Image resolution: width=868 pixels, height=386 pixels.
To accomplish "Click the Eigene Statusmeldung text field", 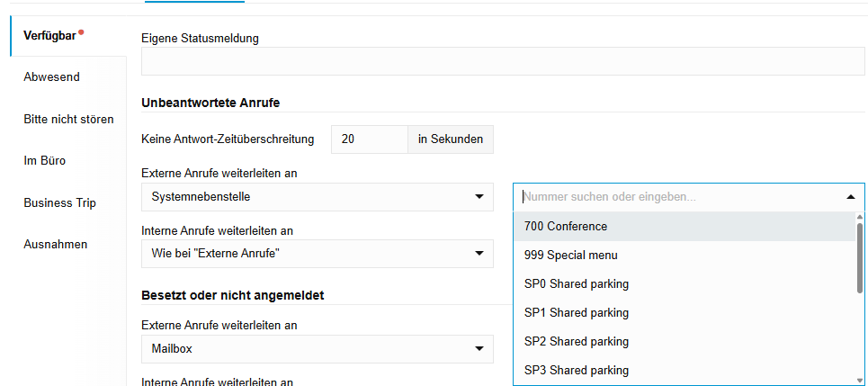I will tap(503, 61).
